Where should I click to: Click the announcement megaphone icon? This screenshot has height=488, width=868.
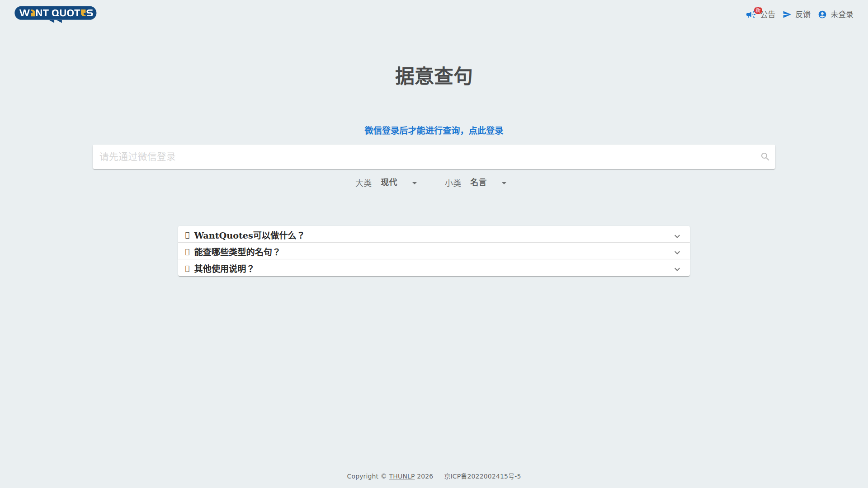tap(750, 15)
